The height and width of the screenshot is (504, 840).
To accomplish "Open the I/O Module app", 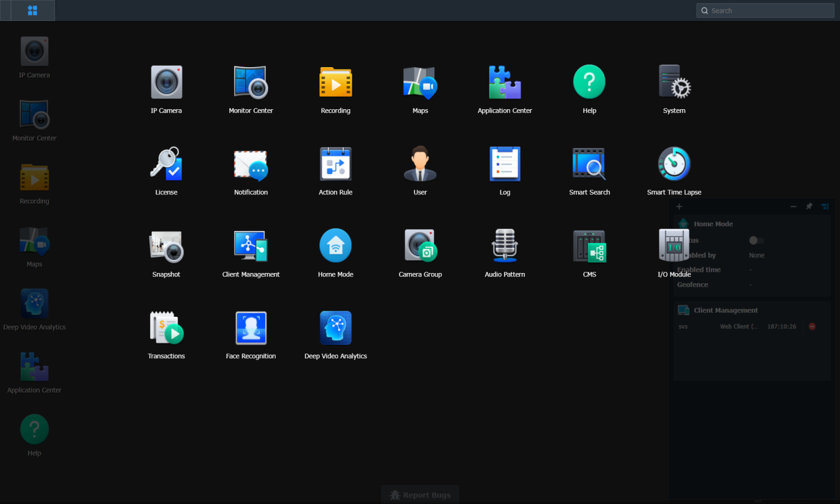I will pos(674,245).
